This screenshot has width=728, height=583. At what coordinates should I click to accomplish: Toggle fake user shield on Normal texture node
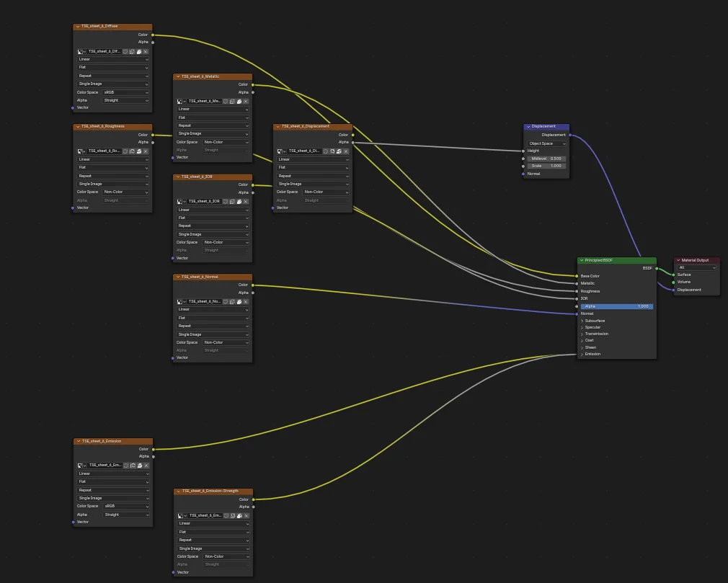coord(226,302)
